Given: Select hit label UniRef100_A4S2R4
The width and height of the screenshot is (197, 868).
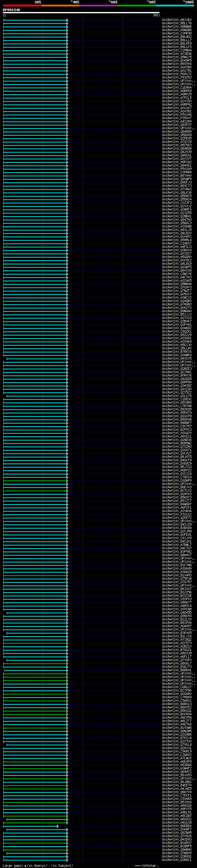Looking at the screenshot, I should [x=176, y=121].
